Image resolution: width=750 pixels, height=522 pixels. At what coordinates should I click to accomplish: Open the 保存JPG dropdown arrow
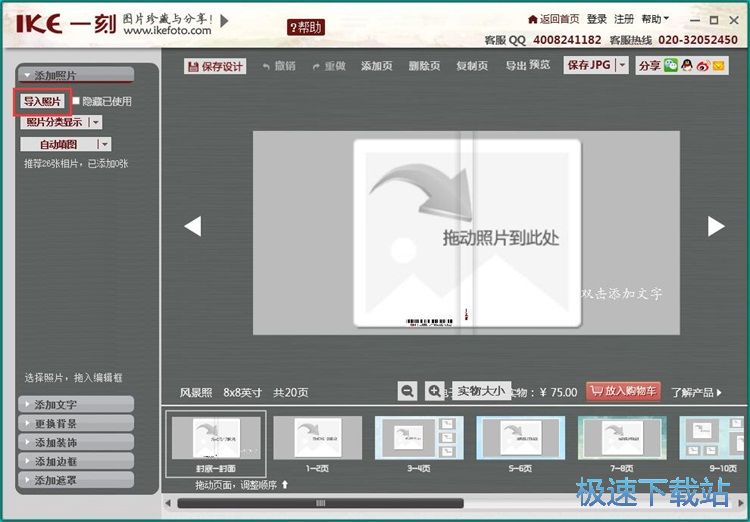(622, 65)
